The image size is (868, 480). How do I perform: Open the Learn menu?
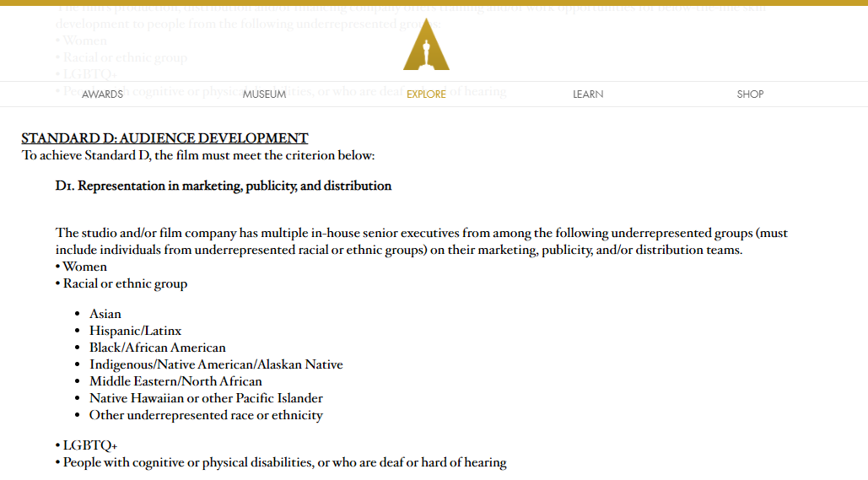click(588, 94)
